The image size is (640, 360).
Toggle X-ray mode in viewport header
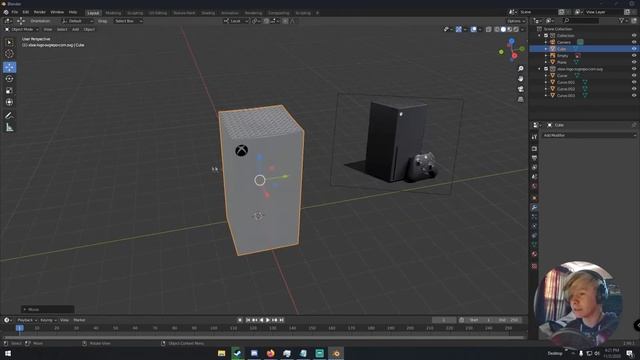point(489,29)
